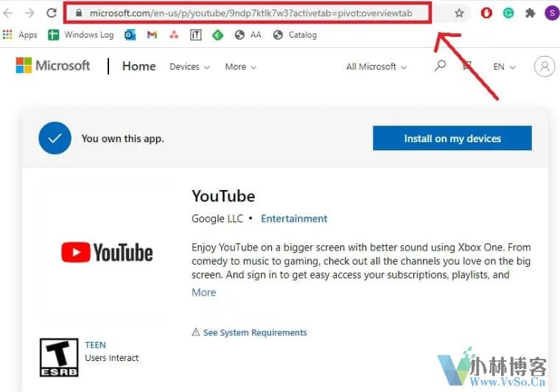Image resolution: width=560 pixels, height=392 pixels.
Task: Open the red three-dots bookmark icon
Action: tap(174, 35)
